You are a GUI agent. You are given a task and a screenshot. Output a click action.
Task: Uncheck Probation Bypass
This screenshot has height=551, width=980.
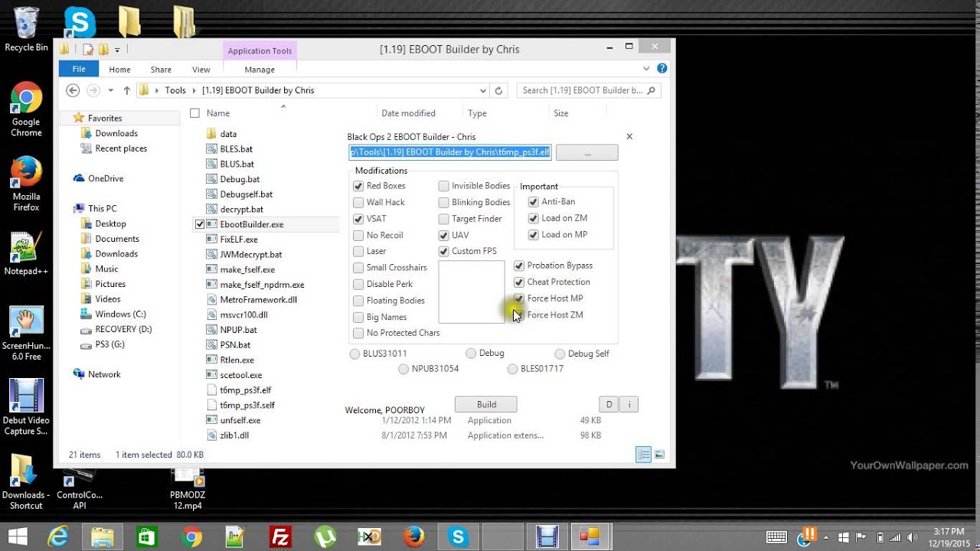pos(519,266)
